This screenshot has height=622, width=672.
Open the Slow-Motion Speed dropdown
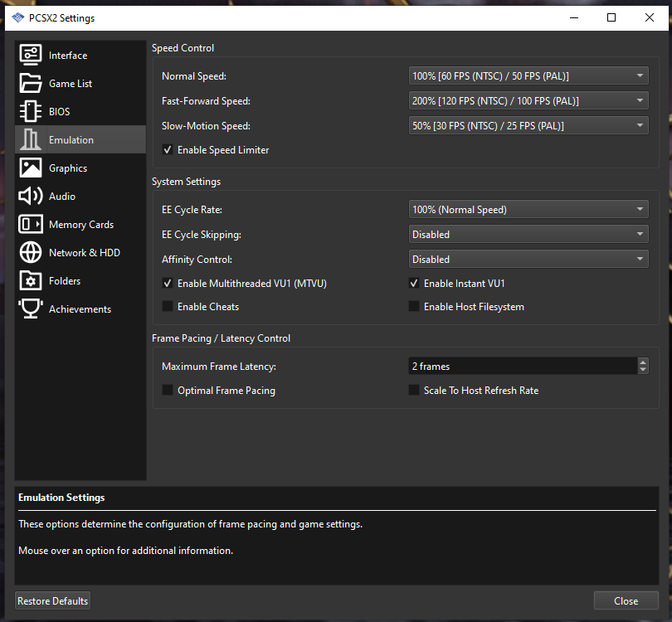pos(528,126)
